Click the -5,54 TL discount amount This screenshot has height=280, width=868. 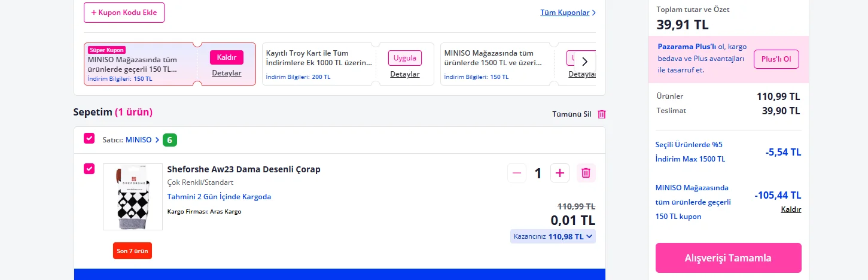click(x=783, y=152)
